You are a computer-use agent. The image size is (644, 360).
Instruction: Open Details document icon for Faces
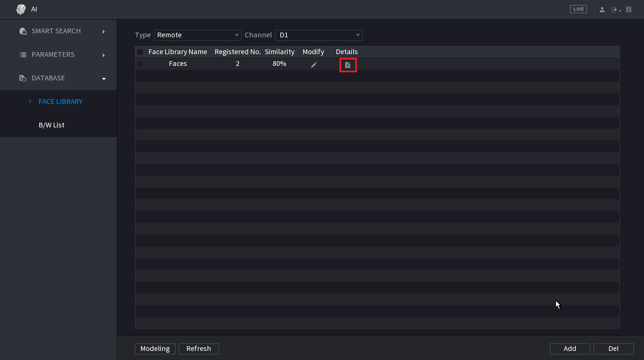[348, 65]
